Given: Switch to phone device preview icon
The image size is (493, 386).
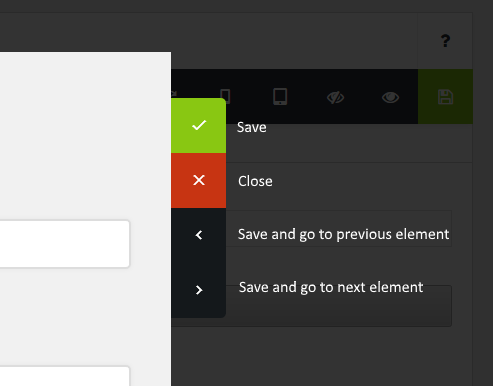Looking at the screenshot, I should [x=226, y=94].
